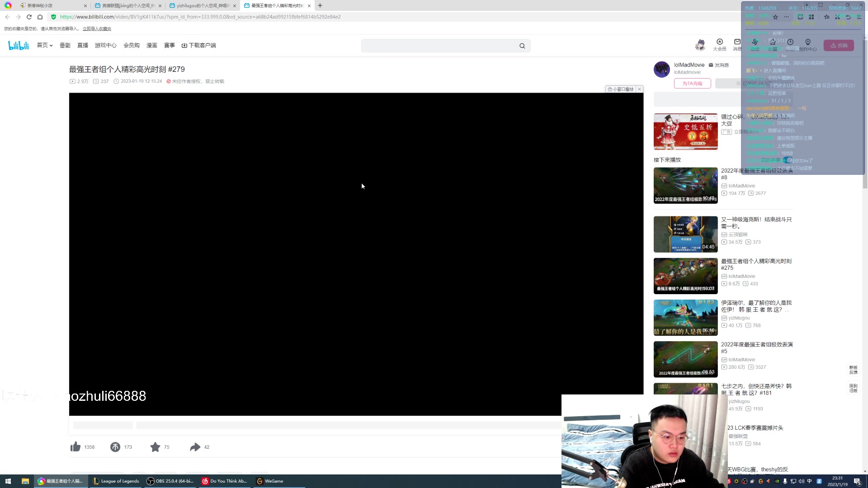This screenshot has width=868, height=488.
Task: Click the like thumbs-up icon
Action: [75, 447]
